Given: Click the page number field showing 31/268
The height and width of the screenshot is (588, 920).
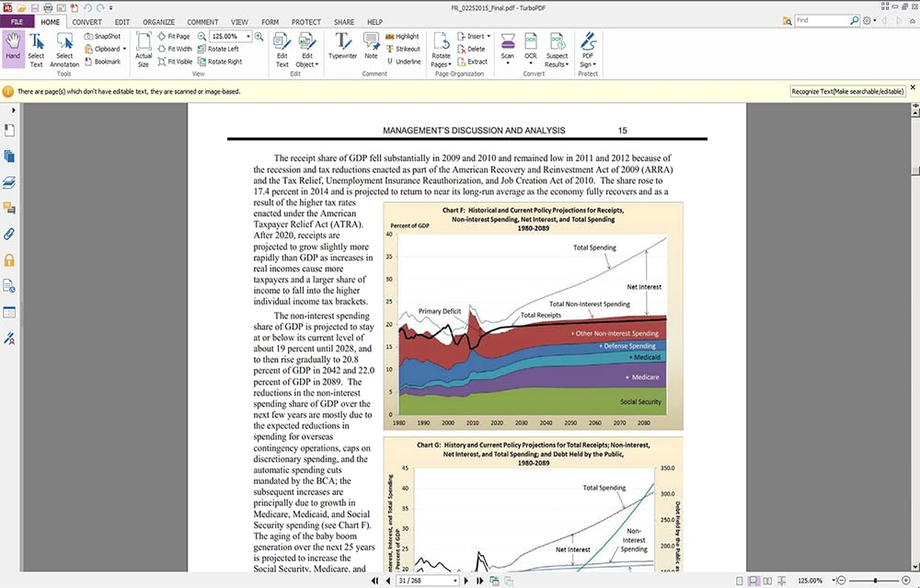Looking at the screenshot, I should click(x=421, y=581).
